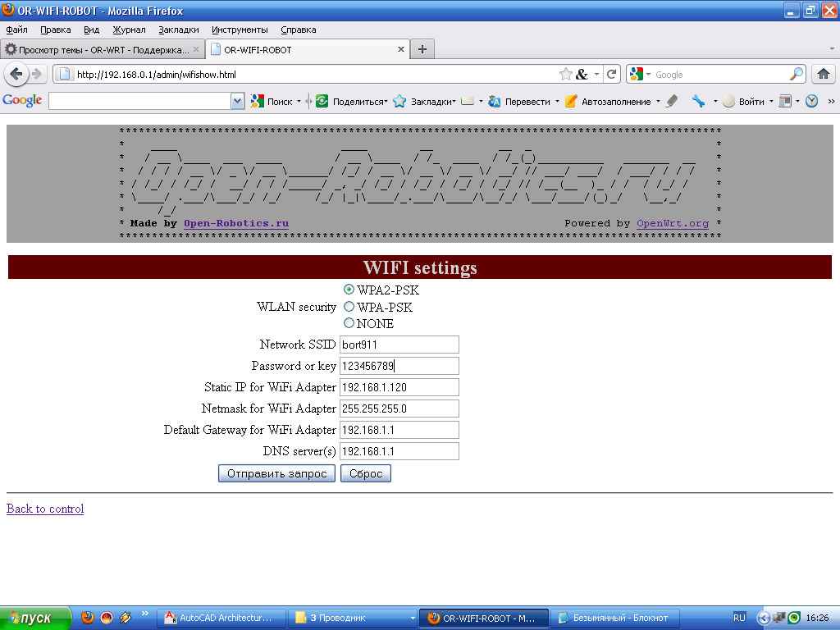Screen dimensions: 840x630
Task: Follow the Back to control link
Action: pyautogui.click(x=45, y=509)
